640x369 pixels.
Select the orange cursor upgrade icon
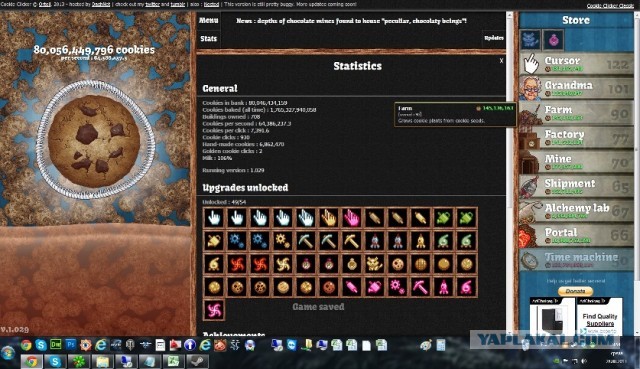coord(329,218)
